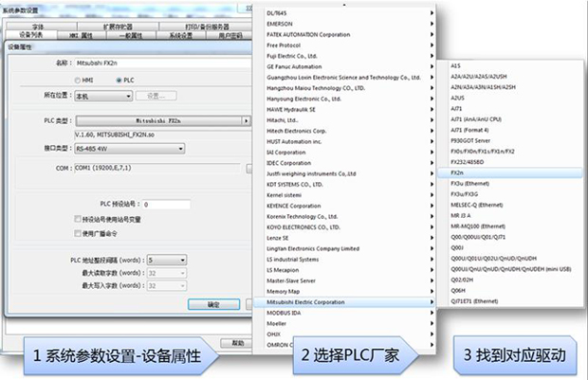Switch to the HMI 属性 tab
Viewport: 588px width, 380px height.
[82, 36]
